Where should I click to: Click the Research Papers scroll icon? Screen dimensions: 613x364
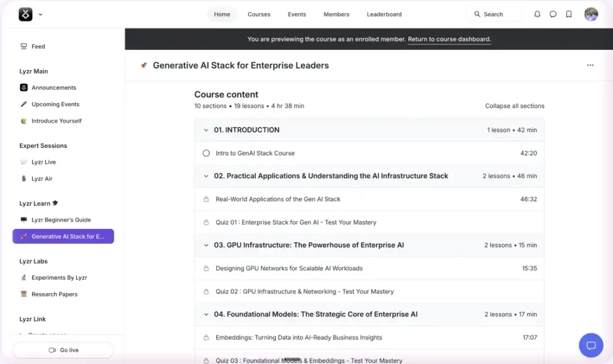(23, 294)
